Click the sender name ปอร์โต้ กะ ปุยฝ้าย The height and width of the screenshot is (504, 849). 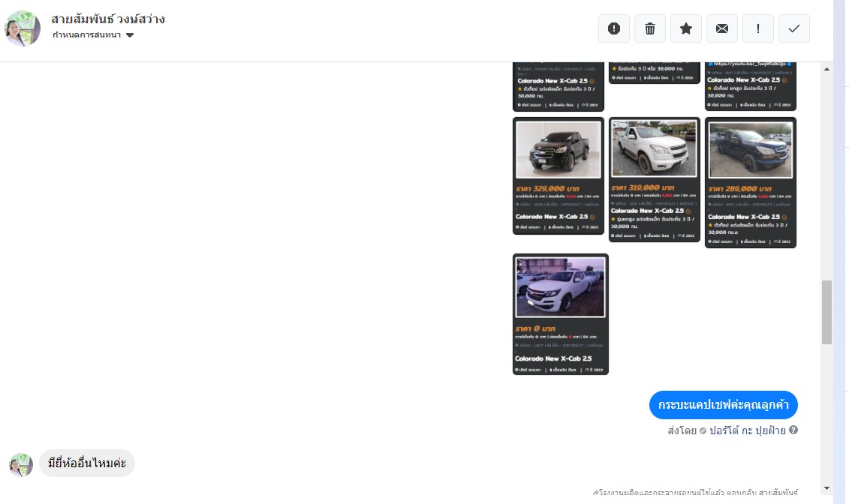click(747, 430)
